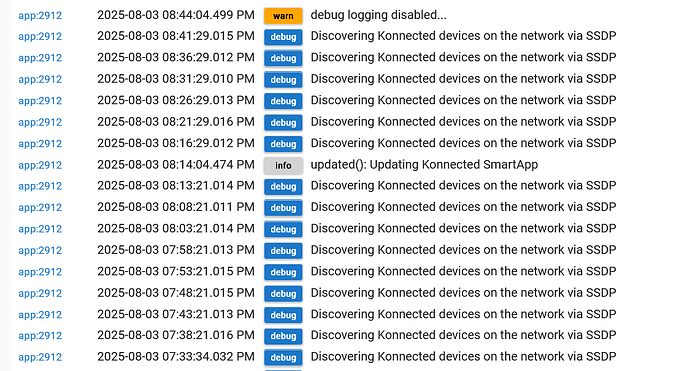Open app:2912 link at 08:41:29.015 PM
This screenshot has width=690, height=371.
click(40, 37)
